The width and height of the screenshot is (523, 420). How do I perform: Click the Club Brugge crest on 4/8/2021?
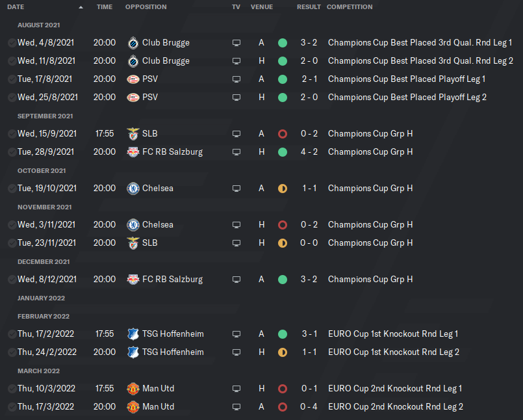click(x=133, y=43)
